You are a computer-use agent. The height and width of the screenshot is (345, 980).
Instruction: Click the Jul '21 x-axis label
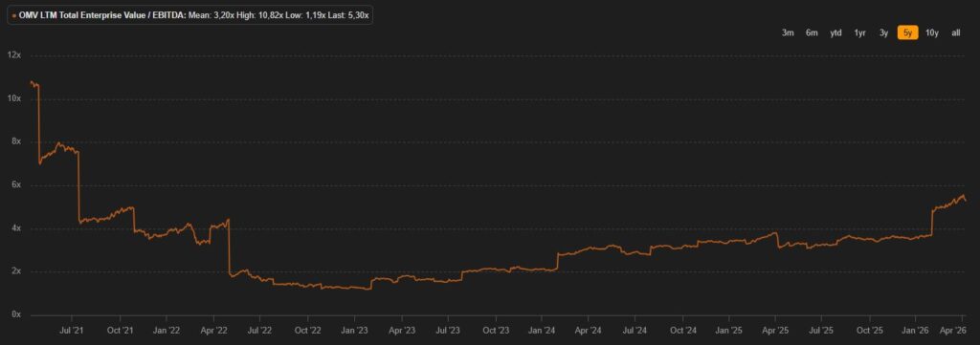(72, 330)
